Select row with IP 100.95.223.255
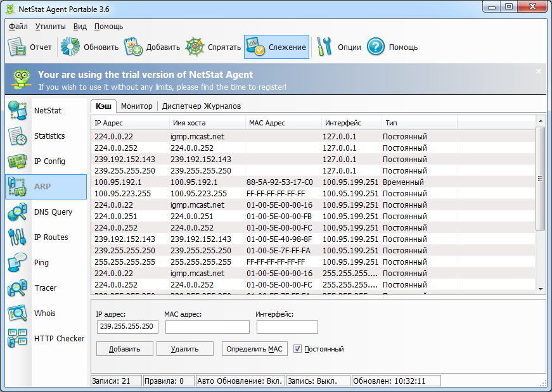 click(313, 194)
